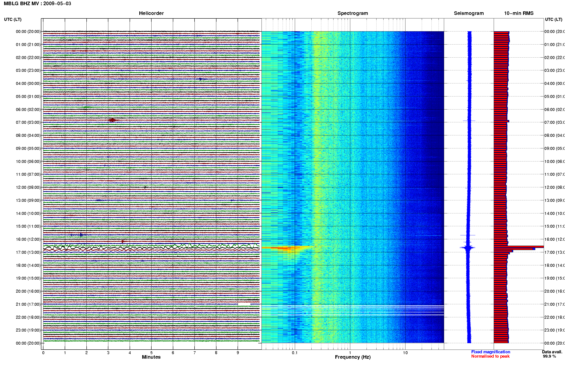Select the 'Spectrogram' panel heading
This screenshot has height=368, width=588.
coord(353,13)
